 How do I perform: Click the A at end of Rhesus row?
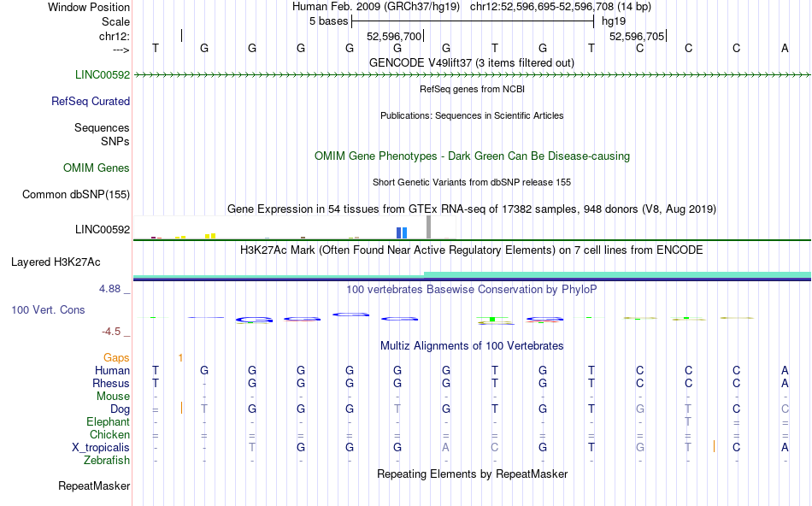coord(785,383)
